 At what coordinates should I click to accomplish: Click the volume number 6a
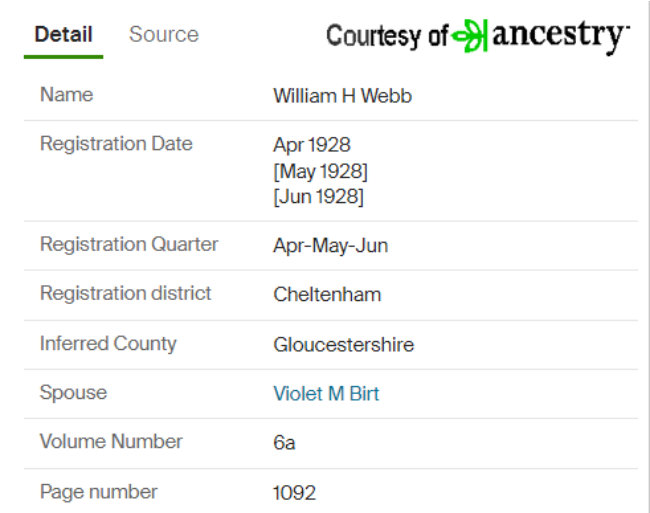coord(284,443)
